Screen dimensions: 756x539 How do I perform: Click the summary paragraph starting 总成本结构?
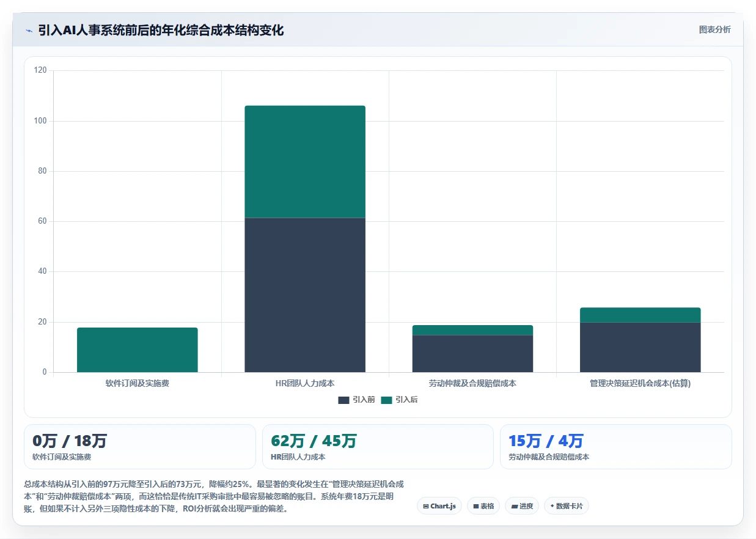[213, 496]
